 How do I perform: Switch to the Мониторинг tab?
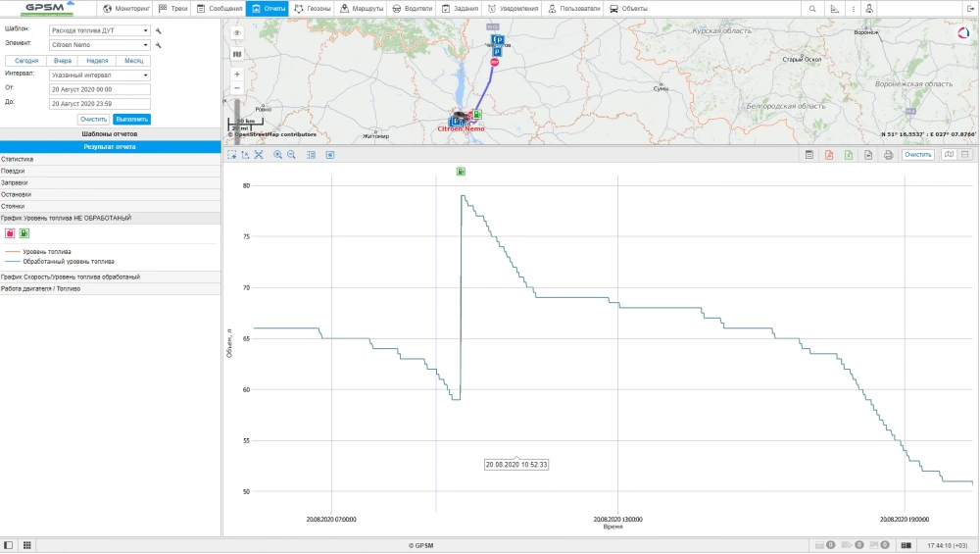click(126, 9)
